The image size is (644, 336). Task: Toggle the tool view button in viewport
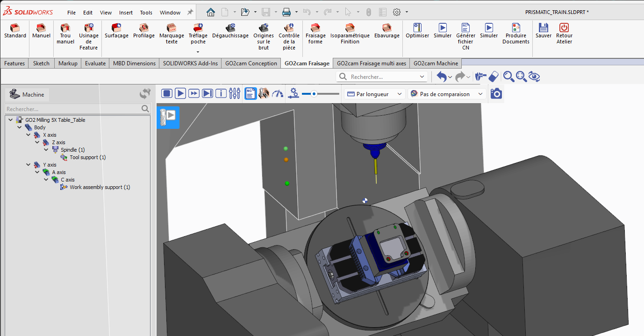(x=168, y=116)
